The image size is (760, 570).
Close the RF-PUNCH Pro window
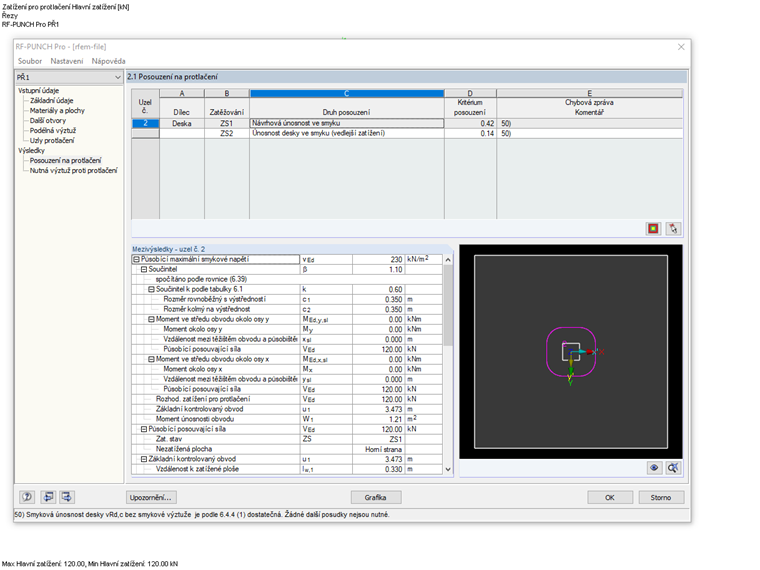click(681, 47)
